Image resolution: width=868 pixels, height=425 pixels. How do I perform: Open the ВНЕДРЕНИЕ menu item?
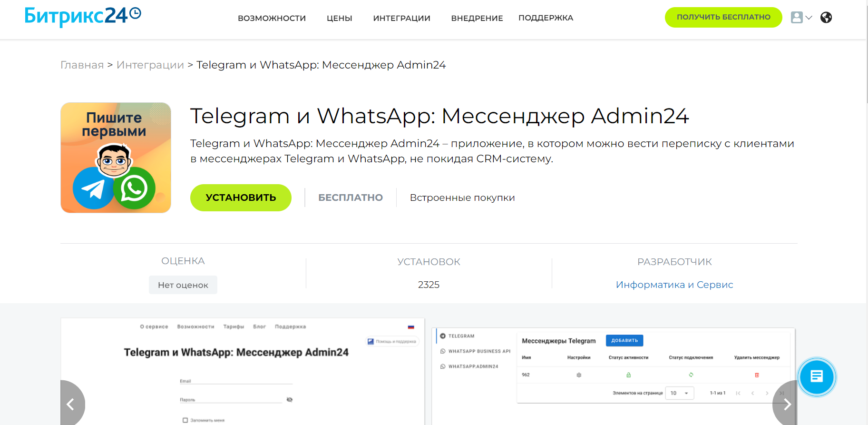tap(477, 18)
